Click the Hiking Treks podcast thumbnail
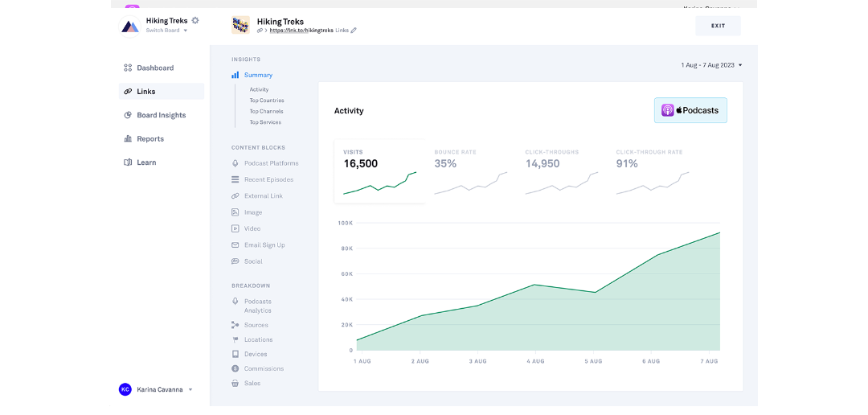 click(240, 25)
